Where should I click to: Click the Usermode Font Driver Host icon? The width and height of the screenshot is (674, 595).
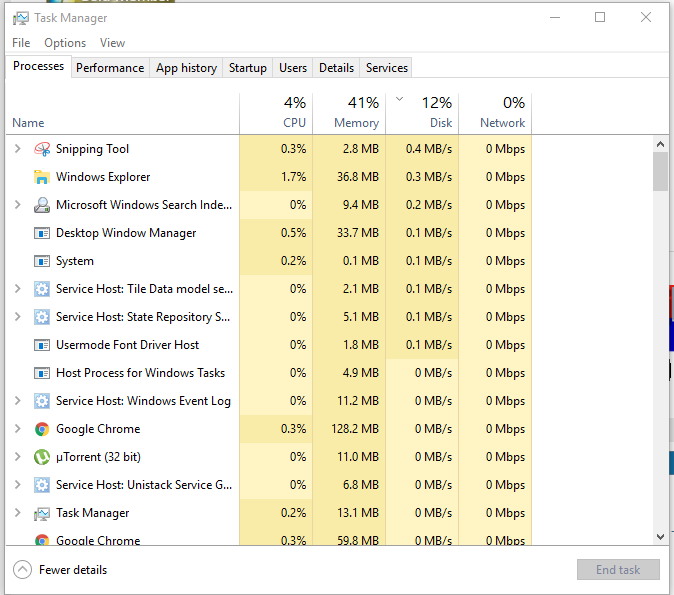42,345
